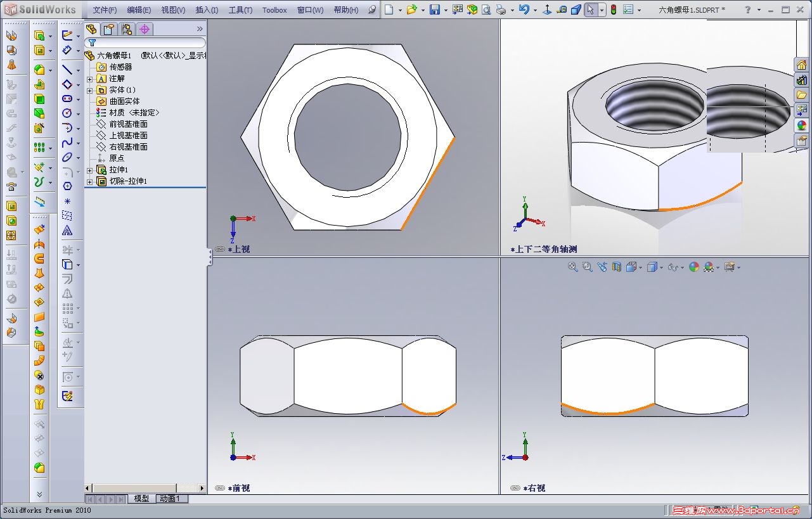Save the part with the floppy icon
This screenshot has height=519, width=812.
click(x=435, y=10)
